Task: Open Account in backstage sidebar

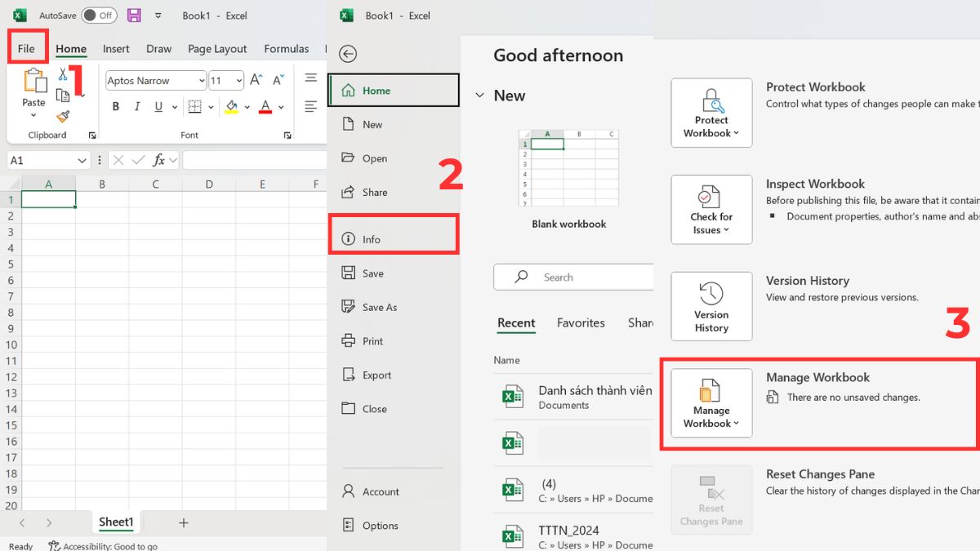Action: [x=394, y=491]
